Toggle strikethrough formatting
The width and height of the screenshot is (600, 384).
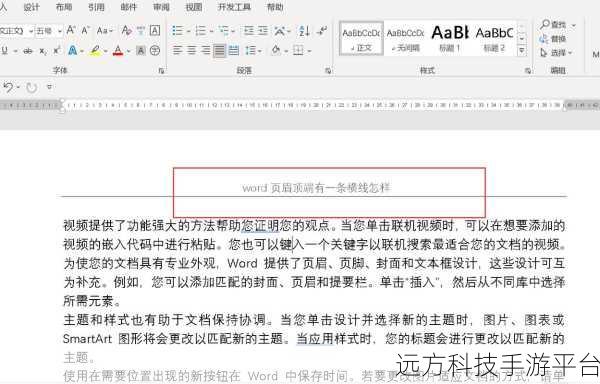click(x=28, y=50)
